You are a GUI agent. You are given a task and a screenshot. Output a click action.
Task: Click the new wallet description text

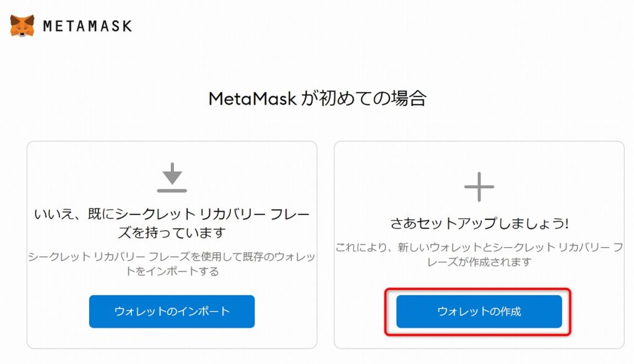click(479, 254)
